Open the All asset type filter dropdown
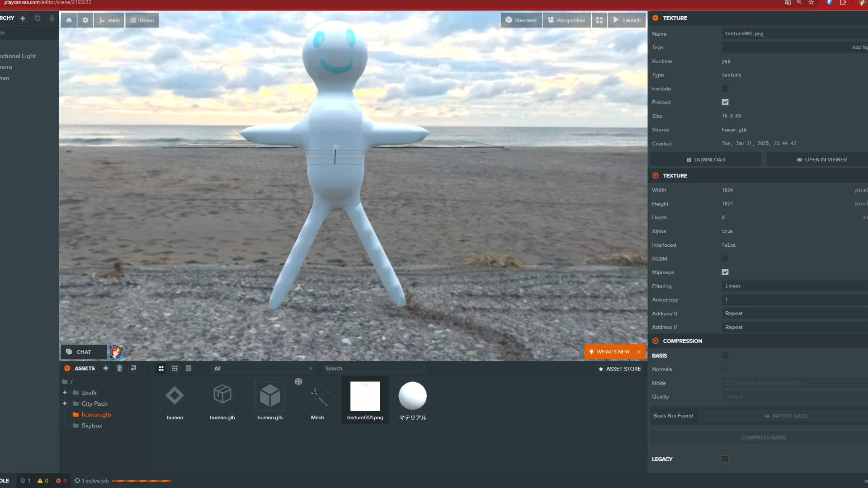This screenshot has width=868, height=488. point(263,369)
